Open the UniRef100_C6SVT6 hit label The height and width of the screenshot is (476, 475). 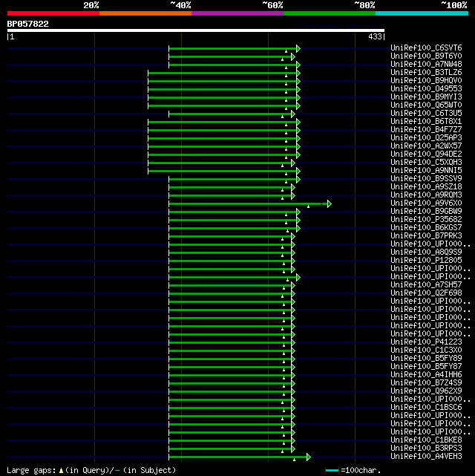(x=426, y=48)
